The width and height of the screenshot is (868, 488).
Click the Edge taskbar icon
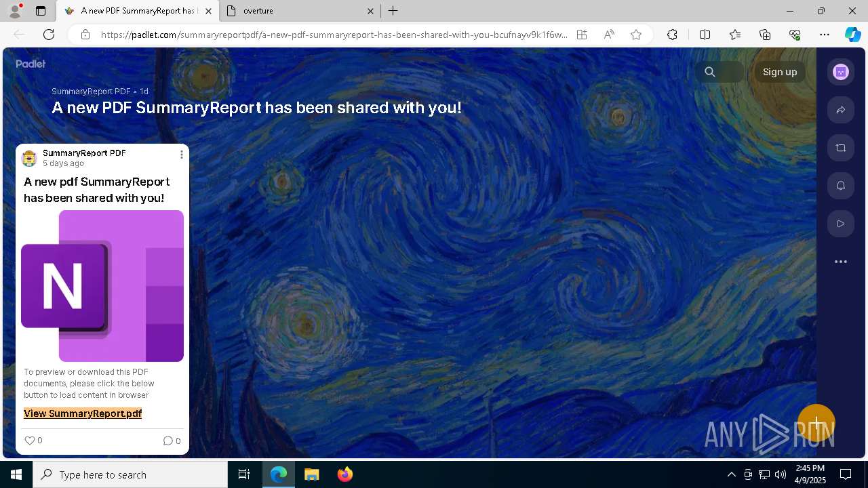click(279, 474)
